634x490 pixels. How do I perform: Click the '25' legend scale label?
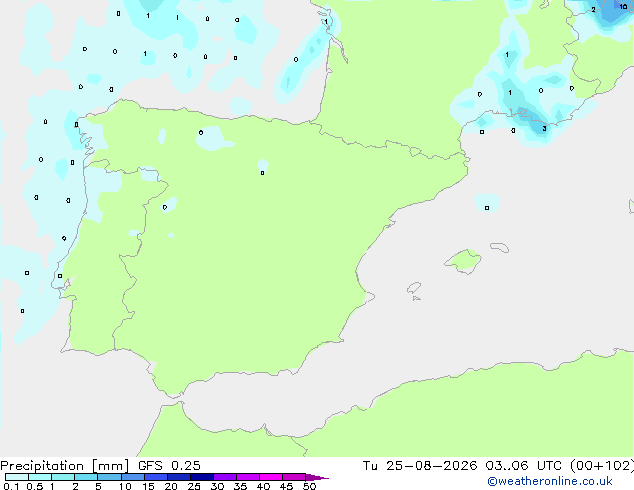[194, 486]
